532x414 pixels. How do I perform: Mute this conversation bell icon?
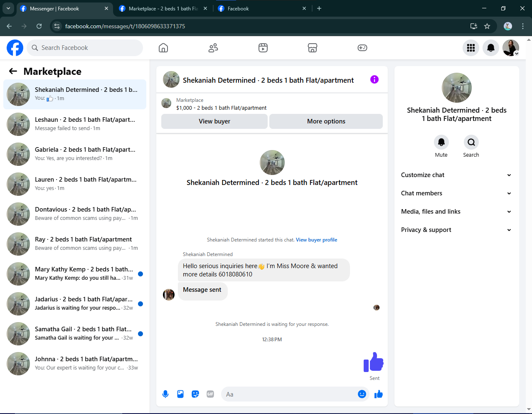click(441, 142)
